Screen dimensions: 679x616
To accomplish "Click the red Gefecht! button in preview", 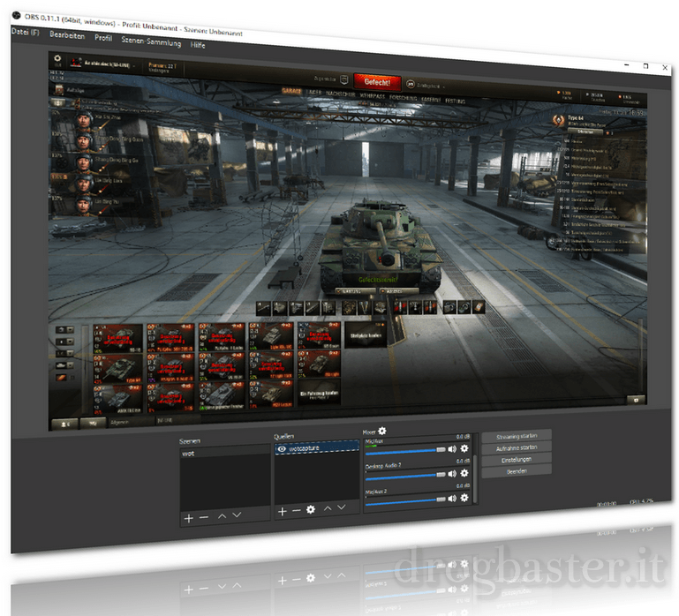I will click(377, 81).
